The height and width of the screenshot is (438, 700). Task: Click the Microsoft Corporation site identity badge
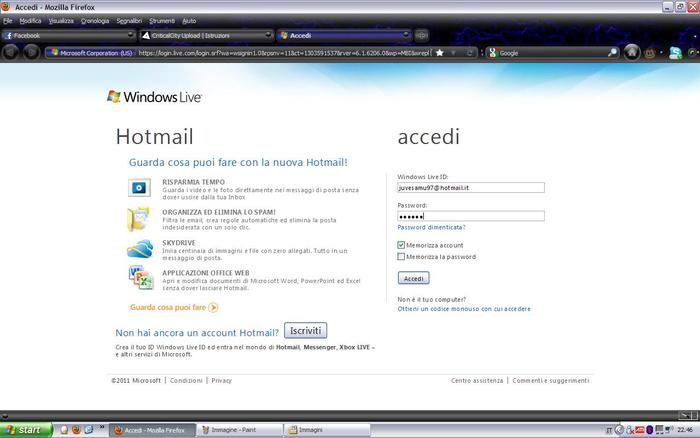92,53
